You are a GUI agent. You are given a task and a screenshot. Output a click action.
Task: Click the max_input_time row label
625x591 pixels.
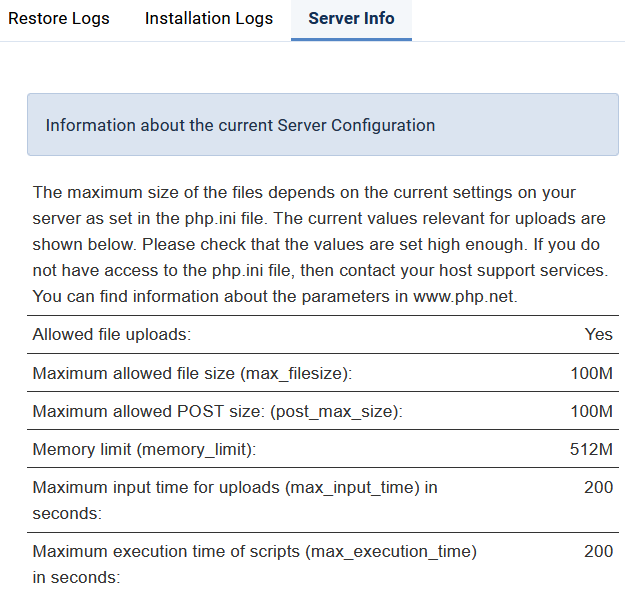(235, 500)
